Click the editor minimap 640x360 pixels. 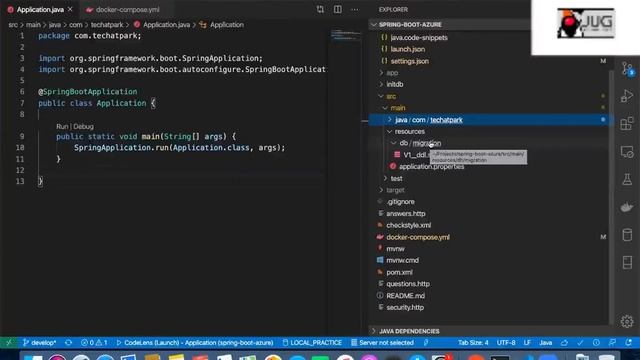pyautogui.click(x=345, y=36)
